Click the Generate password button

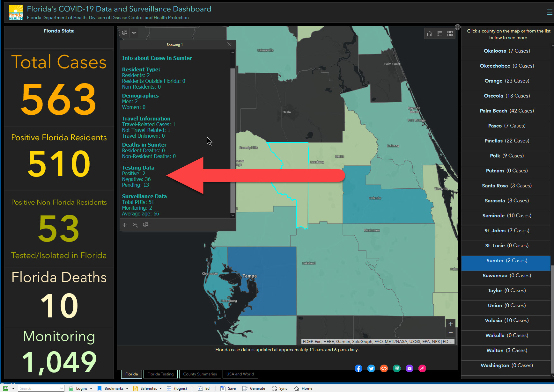point(254,388)
